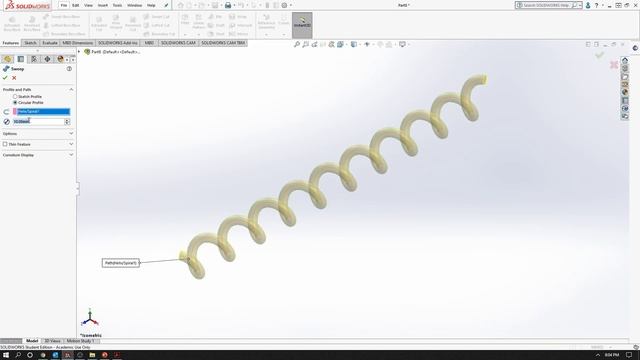This screenshot has width=640, height=360.
Task: Open the 3D Views bottom tab
Action: 52,341
